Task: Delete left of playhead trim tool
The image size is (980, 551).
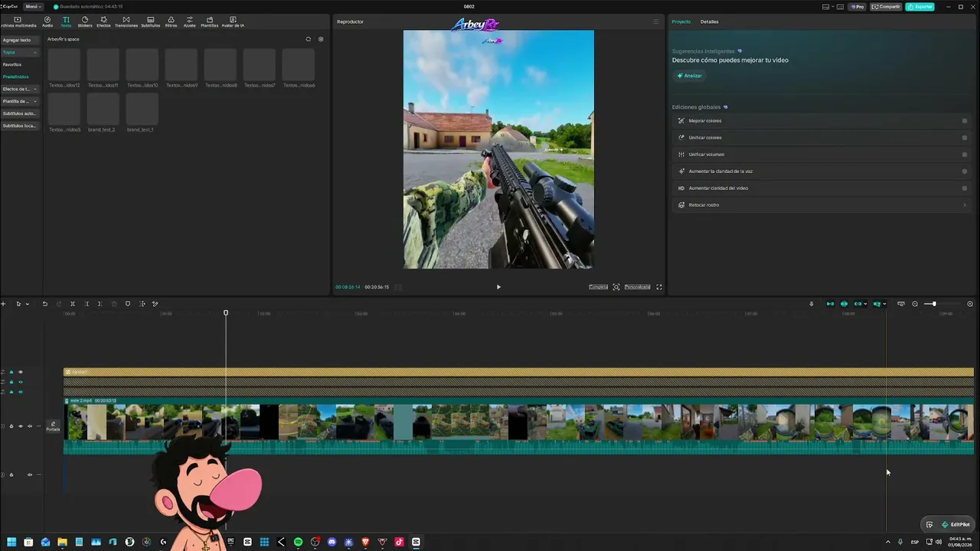Action: [87, 304]
